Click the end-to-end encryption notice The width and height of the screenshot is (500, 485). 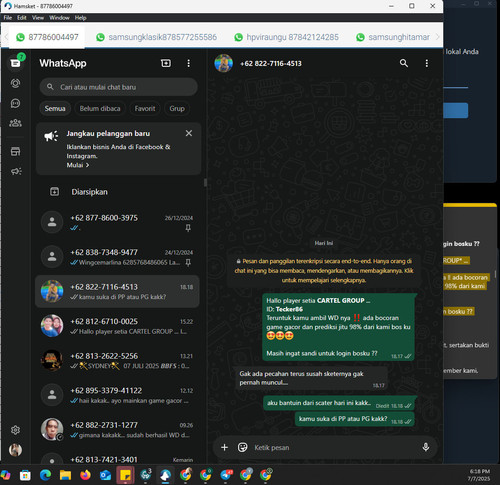click(323, 270)
